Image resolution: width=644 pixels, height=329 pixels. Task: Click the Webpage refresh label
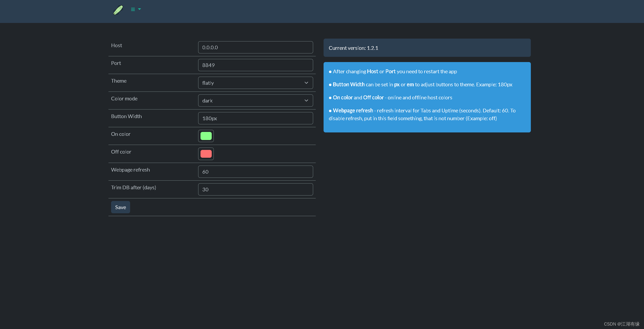(130, 170)
